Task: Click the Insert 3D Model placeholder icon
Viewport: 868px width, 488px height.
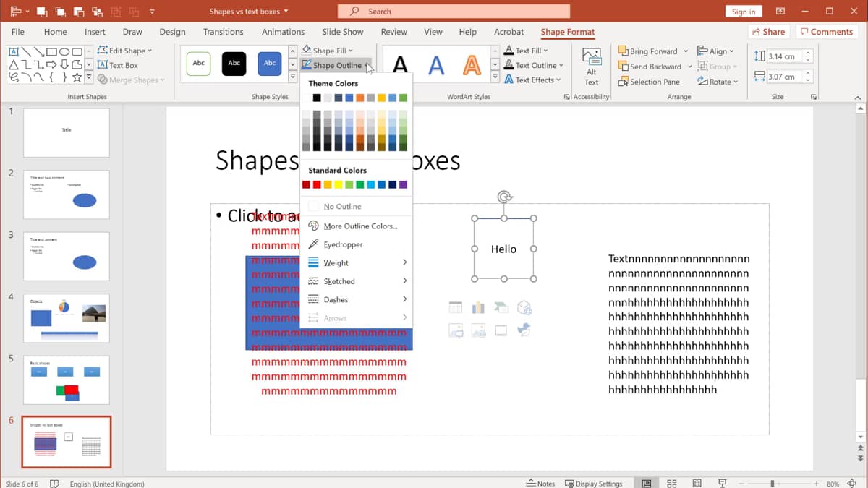Action: tap(524, 308)
